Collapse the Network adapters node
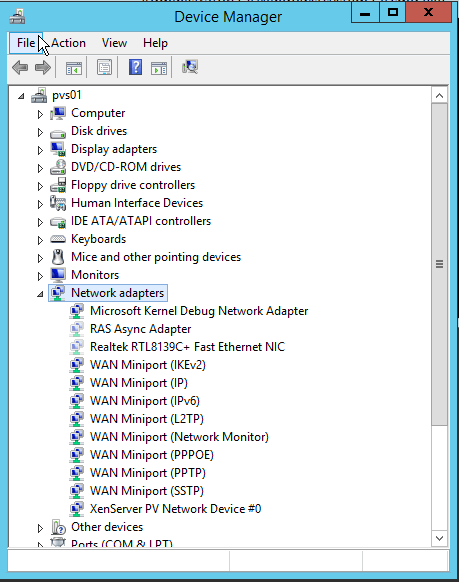Image resolution: width=459 pixels, height=582 pixels. tap(40, 294)
